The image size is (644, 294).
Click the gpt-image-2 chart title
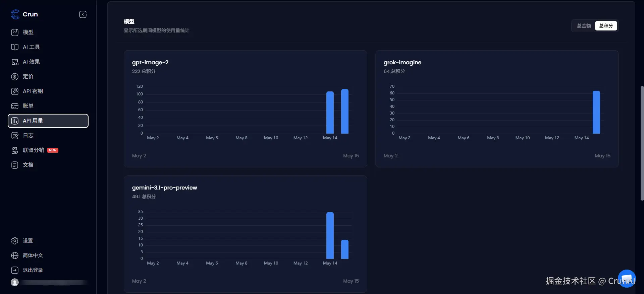(150, 62)
